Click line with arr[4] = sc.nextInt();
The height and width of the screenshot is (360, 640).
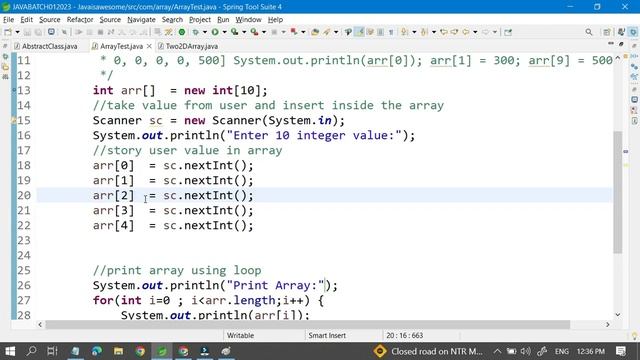(173, 225)
